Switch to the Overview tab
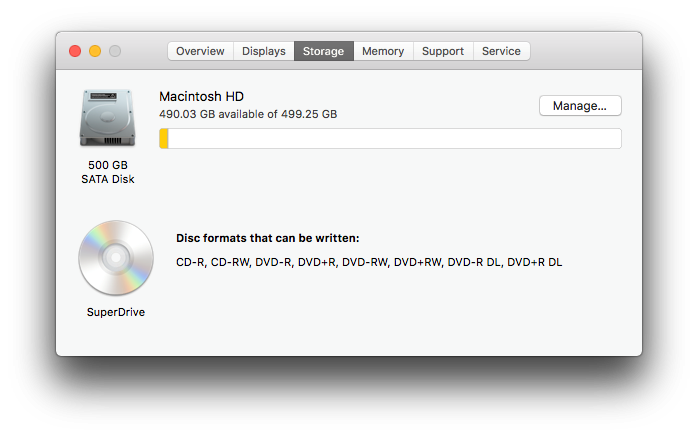This screenshot has height=436, width=698. click(x=200, y=51)
